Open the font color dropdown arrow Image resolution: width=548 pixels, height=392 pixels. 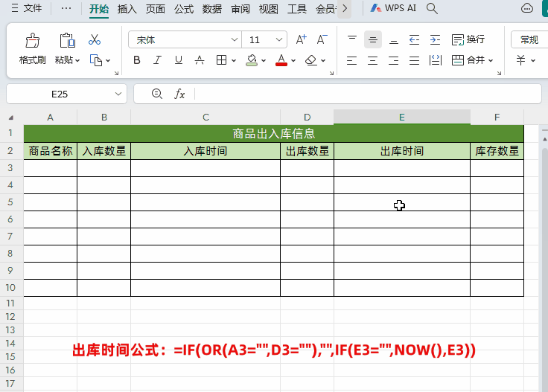click(293, 61)
